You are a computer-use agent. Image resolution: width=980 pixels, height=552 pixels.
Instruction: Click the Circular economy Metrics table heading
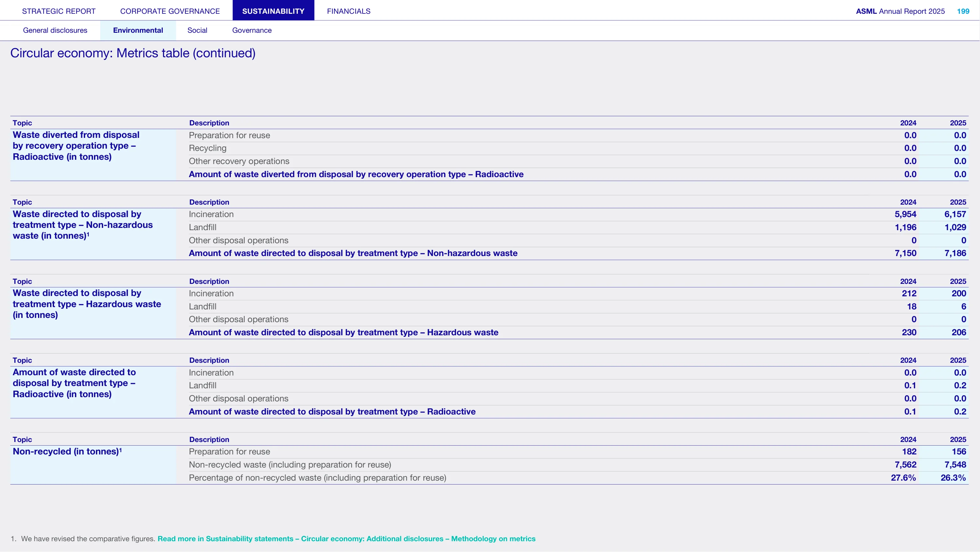point(133,53)
